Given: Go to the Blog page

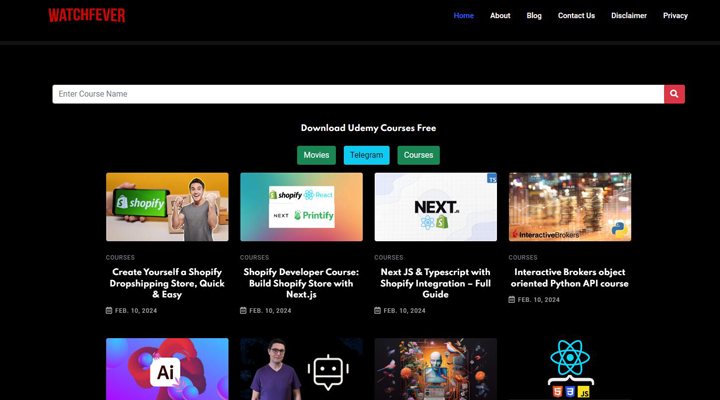Looking at the screenshot, I should tap(534, 16).
